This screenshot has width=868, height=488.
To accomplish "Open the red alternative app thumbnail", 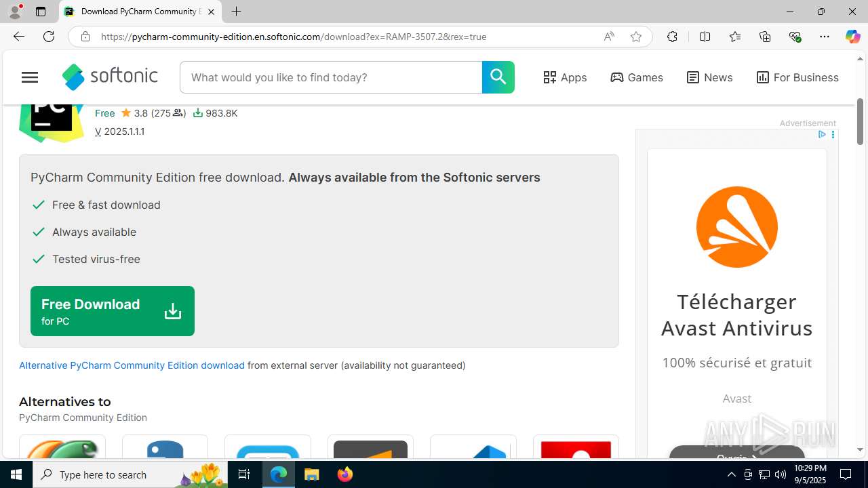I will tap(576, 448).
